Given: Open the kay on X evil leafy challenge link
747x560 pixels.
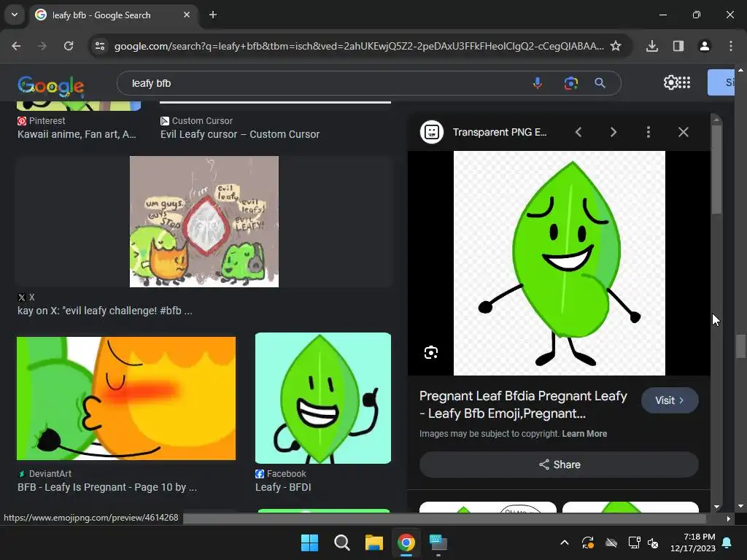Looking at the screenshot, I should (x=105, y=311).
